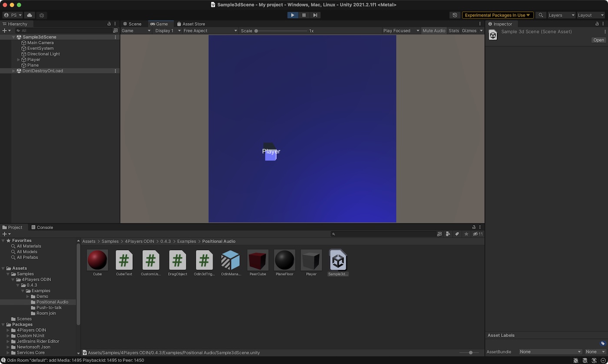Click the favorites star icon in Project

click(466, 234)
